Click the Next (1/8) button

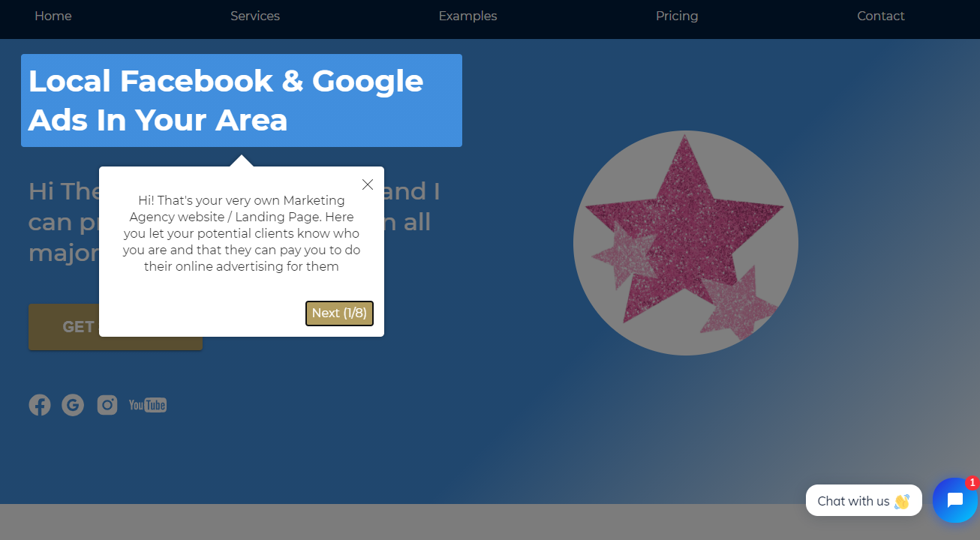click(x=339, y=313)
